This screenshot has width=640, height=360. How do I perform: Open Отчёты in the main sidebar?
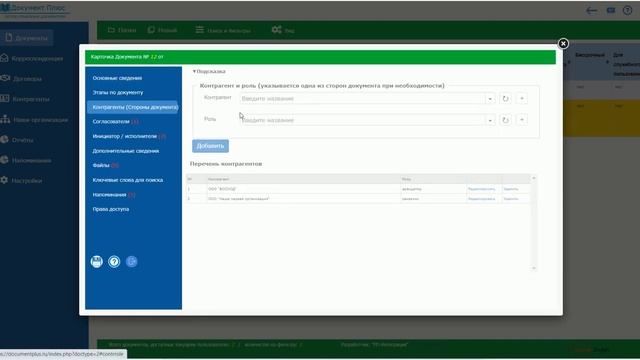pyautogui.click(x=17, y=140)
